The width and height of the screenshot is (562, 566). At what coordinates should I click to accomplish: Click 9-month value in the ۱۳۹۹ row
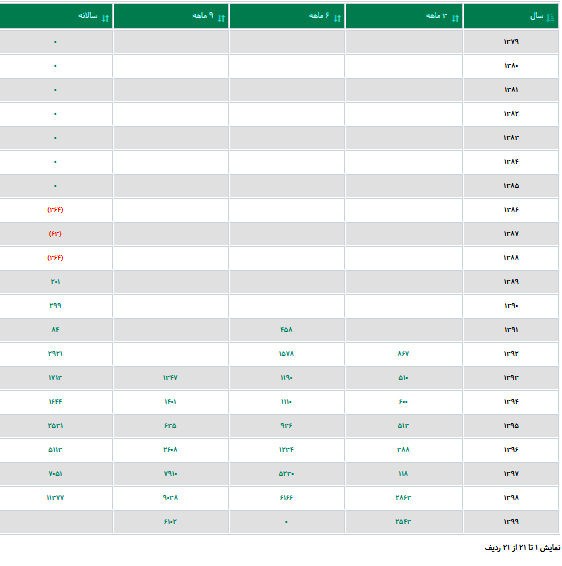(x=170, y=521)
